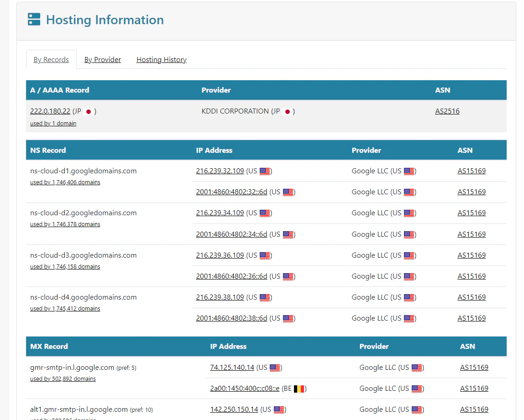Open IP link 142.250.150.14

click(234, 410)
